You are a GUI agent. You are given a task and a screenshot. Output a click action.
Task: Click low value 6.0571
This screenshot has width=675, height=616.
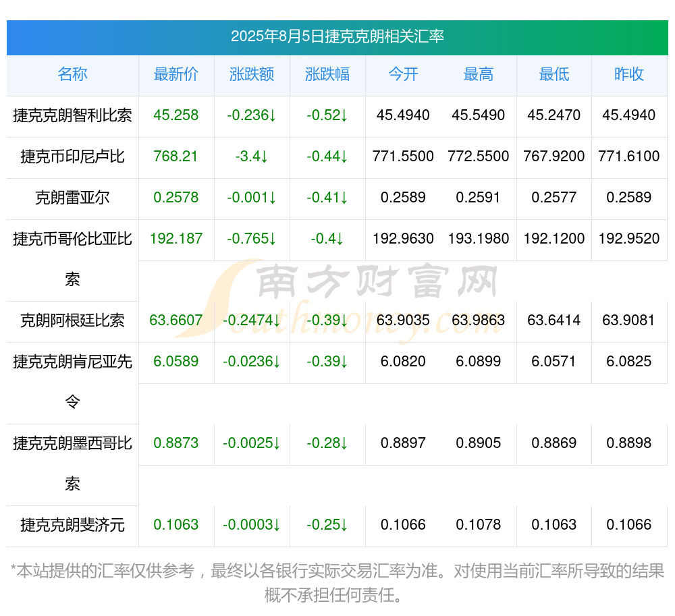click(554, 362)
